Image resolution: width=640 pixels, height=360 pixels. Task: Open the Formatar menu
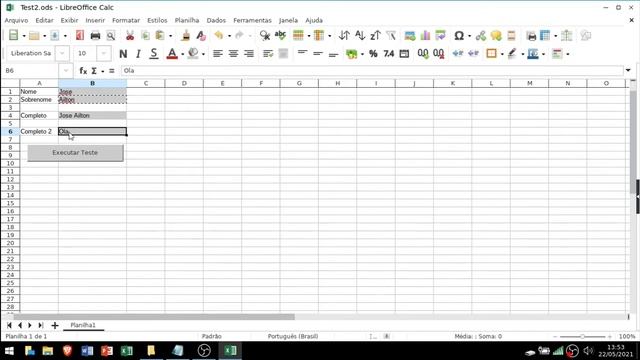click(x=126, y=20)
